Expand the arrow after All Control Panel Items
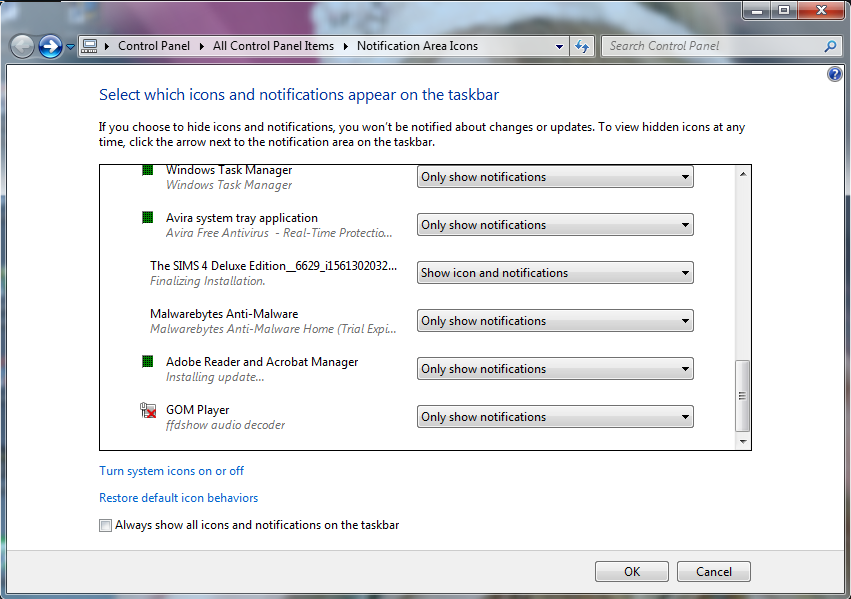Image resolution: width=851 pixels, height=599 pixels. (x=346, y=47)
